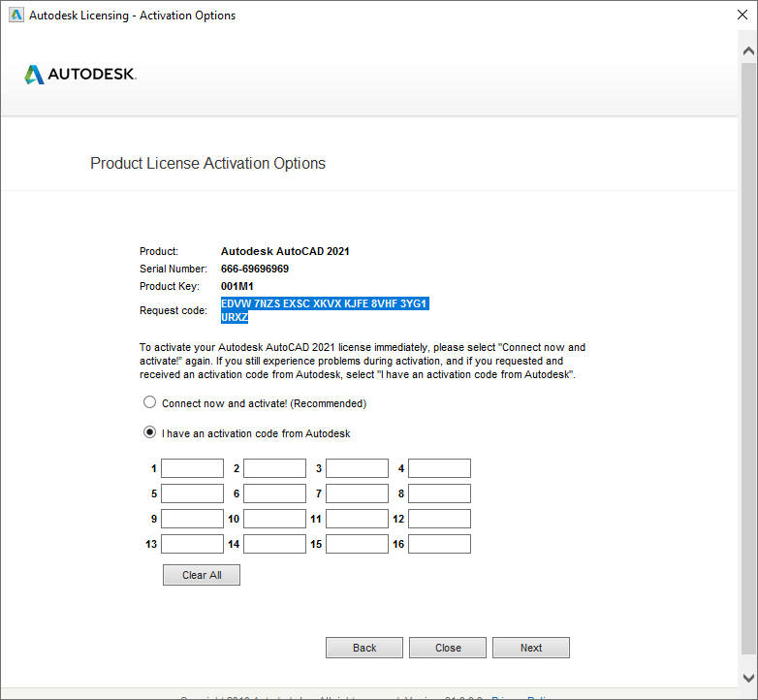Click the scroll up arrow
The height and width of the screenshot is (700, 758).
(749, 50)
